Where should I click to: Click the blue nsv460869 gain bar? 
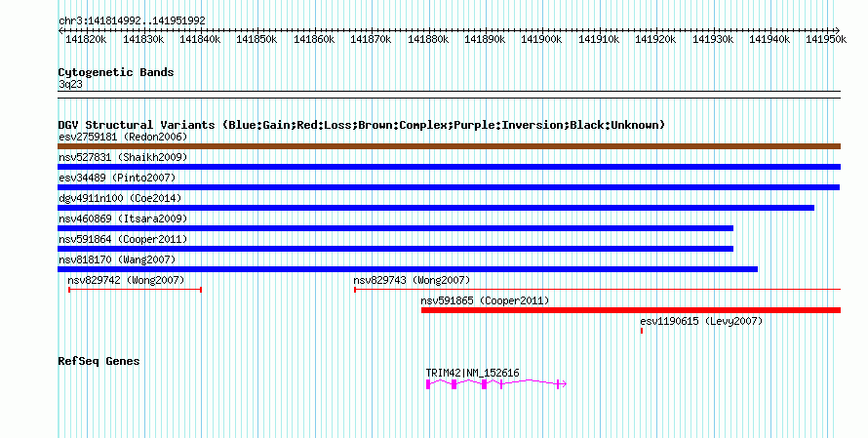point(395,228)
